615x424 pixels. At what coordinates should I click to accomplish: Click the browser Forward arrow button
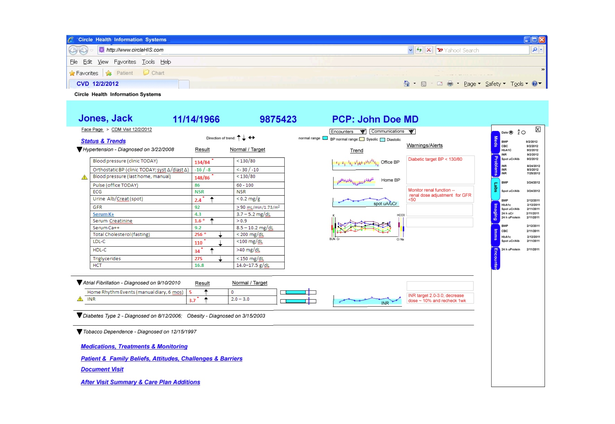point(83,51)
